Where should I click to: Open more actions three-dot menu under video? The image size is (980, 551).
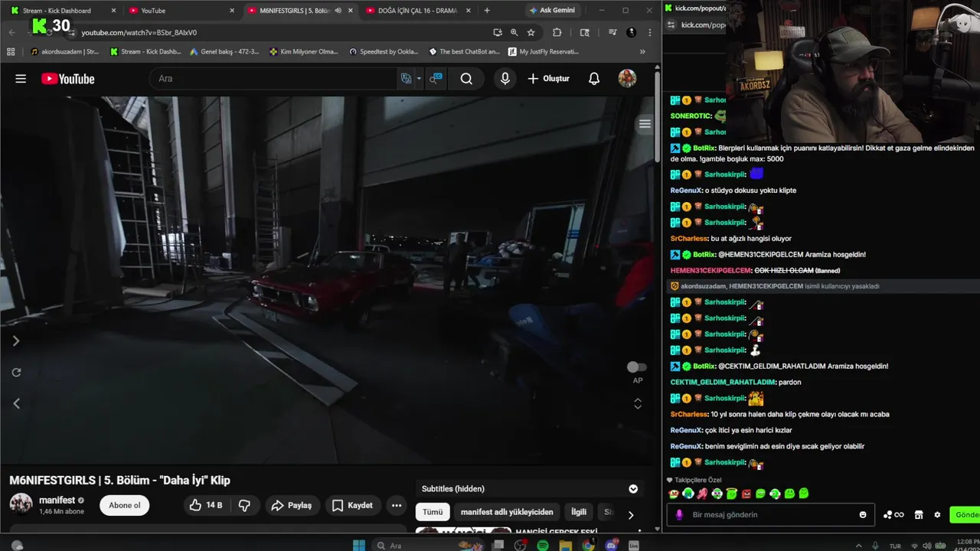(396, 505)
